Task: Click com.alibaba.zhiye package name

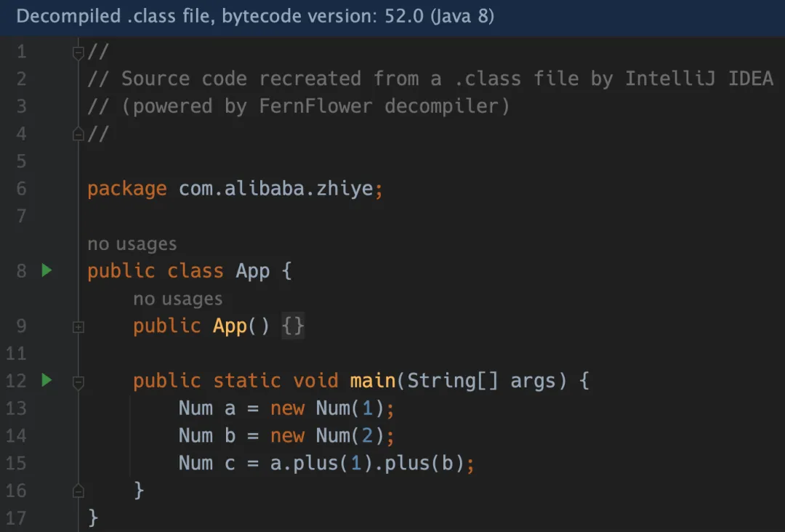Action: pyautogui.click(x=276, y=189)
